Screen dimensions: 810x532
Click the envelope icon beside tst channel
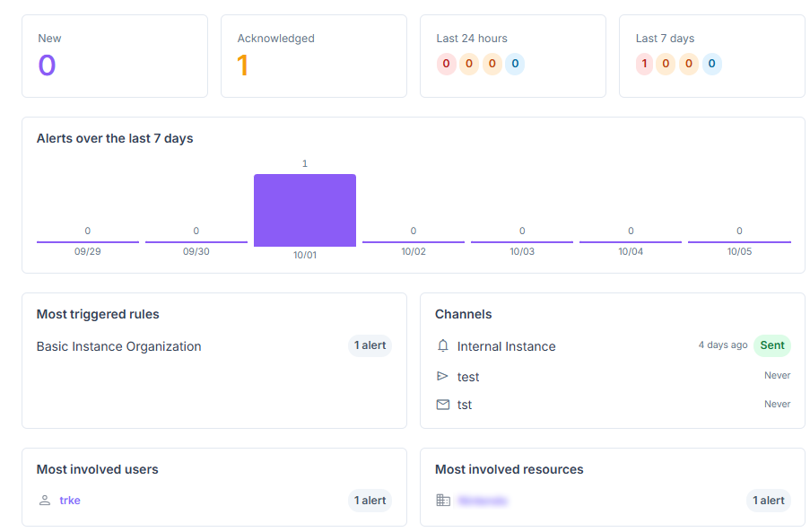click(x=443, y=405)
